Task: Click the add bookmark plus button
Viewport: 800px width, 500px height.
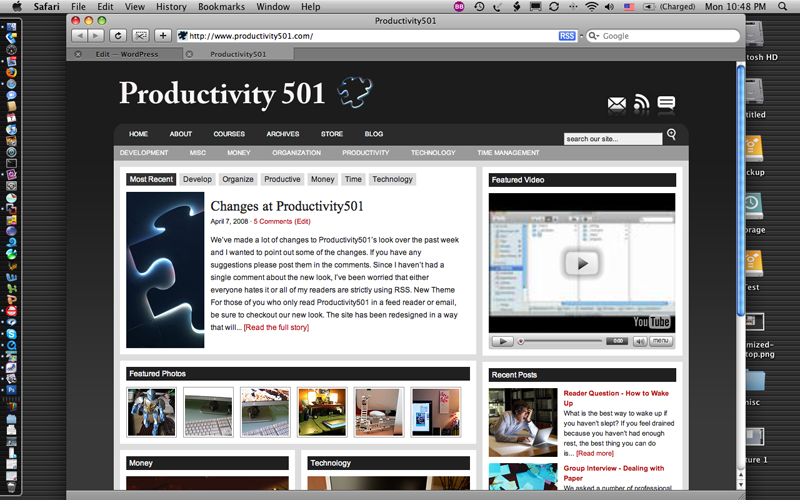Action: coord(163,36)
